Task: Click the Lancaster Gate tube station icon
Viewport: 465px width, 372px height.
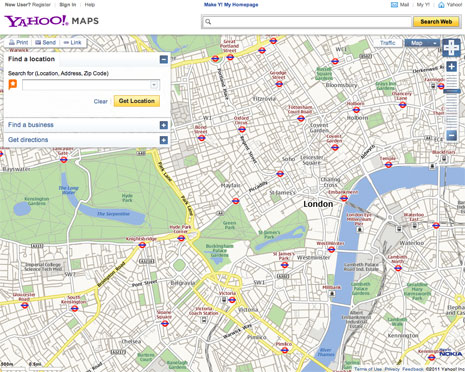Action: (64, 159)
